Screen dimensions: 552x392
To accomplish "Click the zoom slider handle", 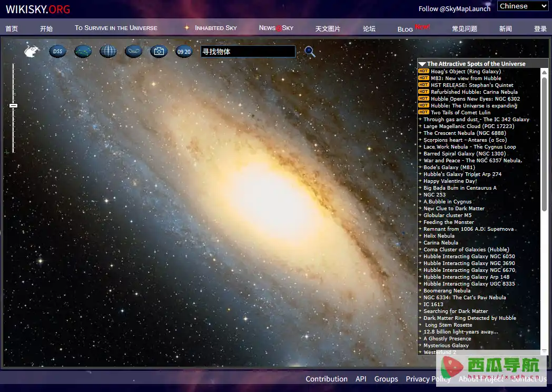I will pos(13,105).
